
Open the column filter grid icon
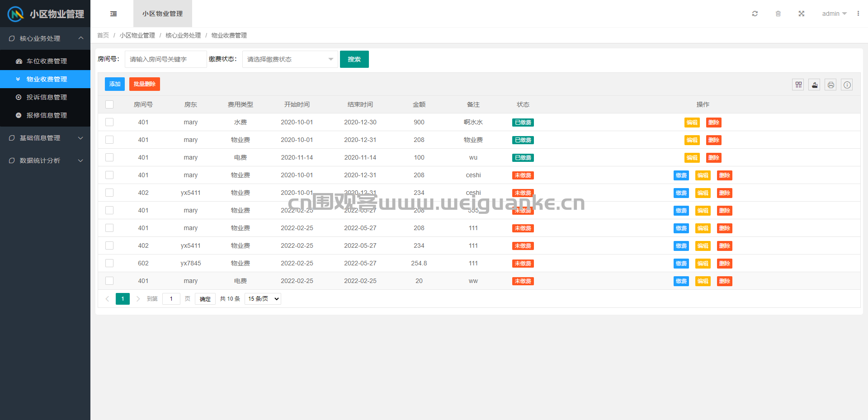point(798,85)
